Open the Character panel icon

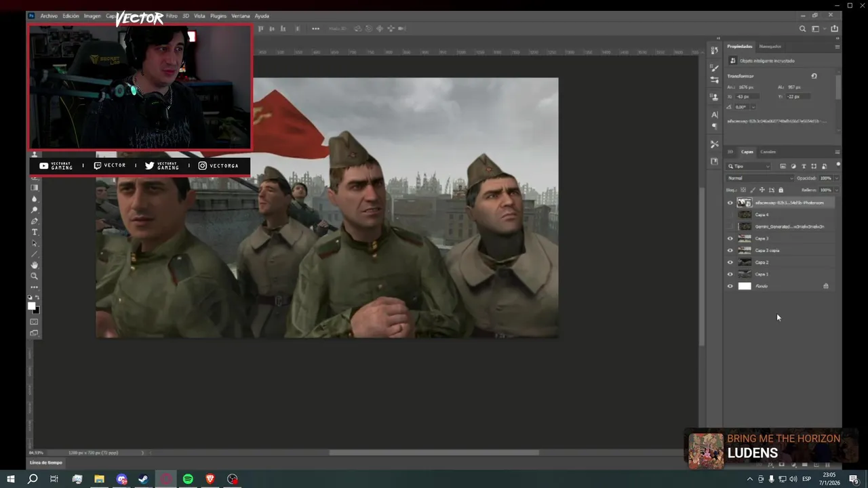click(x=714, y=115)
